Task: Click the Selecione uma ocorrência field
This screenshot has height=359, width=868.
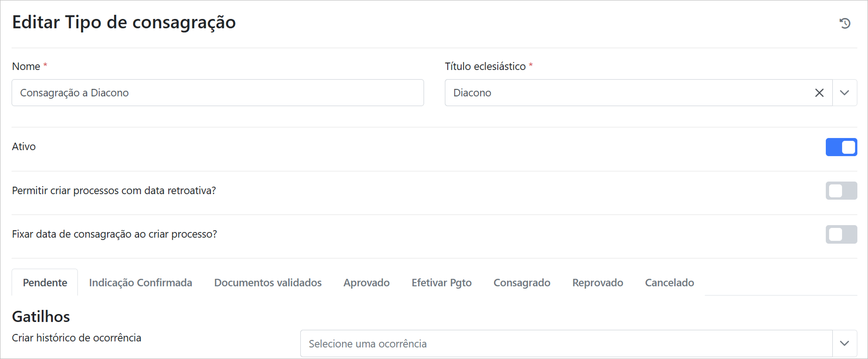Action: click(x=565, y=343)
